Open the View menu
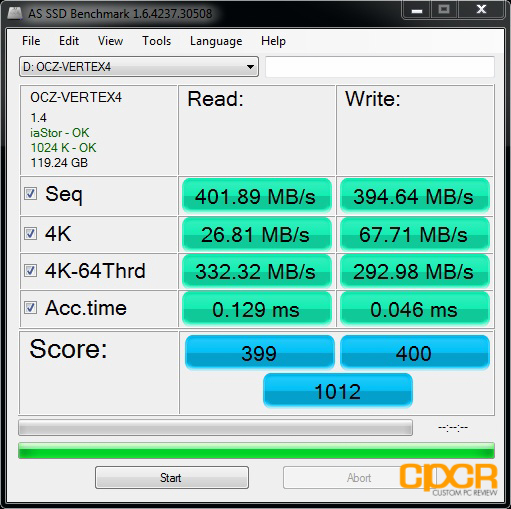Image resolution: width=511 pixels, height=509 pixels. [x=110, y=41]
